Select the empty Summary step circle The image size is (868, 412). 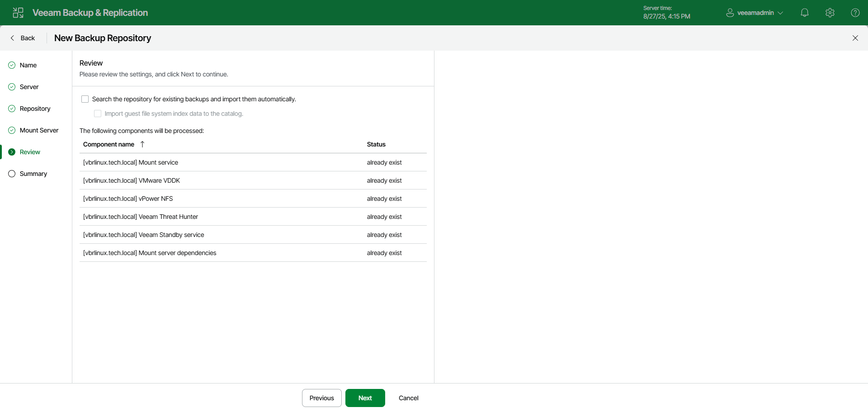11,173
